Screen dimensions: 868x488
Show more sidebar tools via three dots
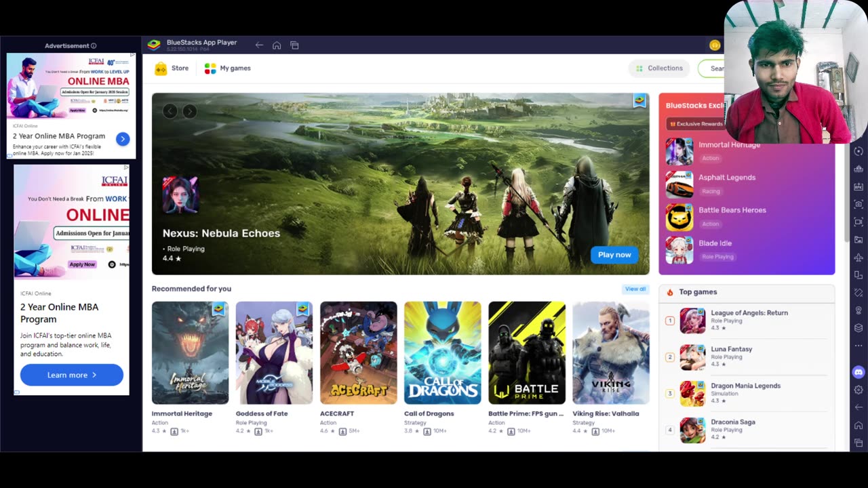[859, 346]
